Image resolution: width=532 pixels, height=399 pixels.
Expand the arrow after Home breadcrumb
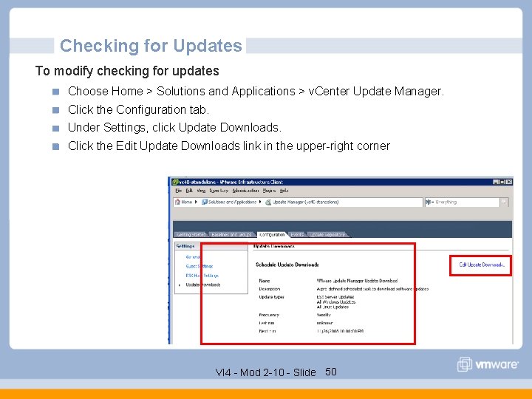click(x=196, y=202)
